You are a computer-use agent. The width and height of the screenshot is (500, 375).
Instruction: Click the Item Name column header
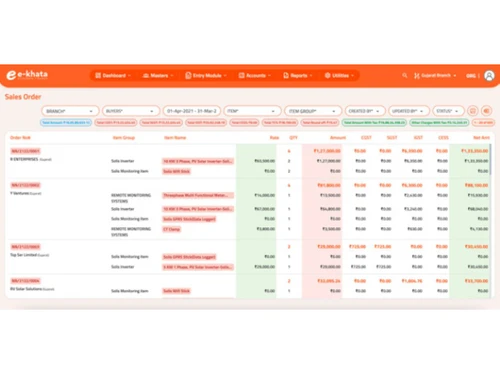[x=175, y=138]
